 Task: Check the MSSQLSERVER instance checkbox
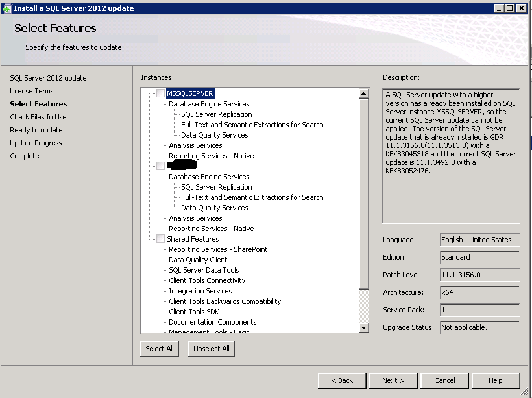[160, 93]
